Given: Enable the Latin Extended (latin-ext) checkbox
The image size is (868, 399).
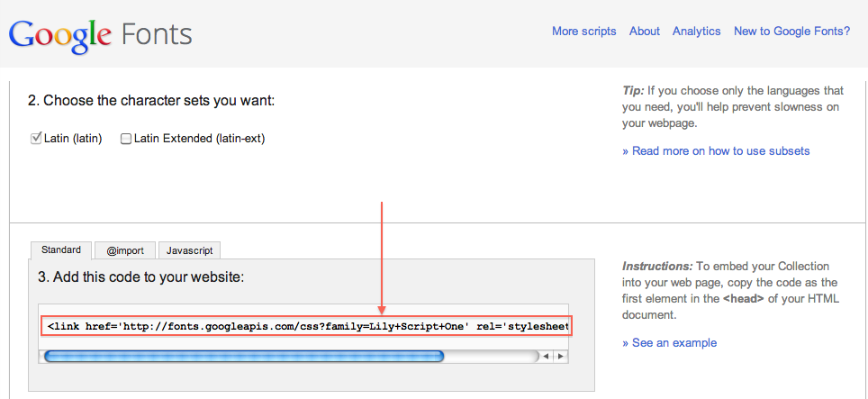Looking at the screenshot, I should [x=126, y=139].
